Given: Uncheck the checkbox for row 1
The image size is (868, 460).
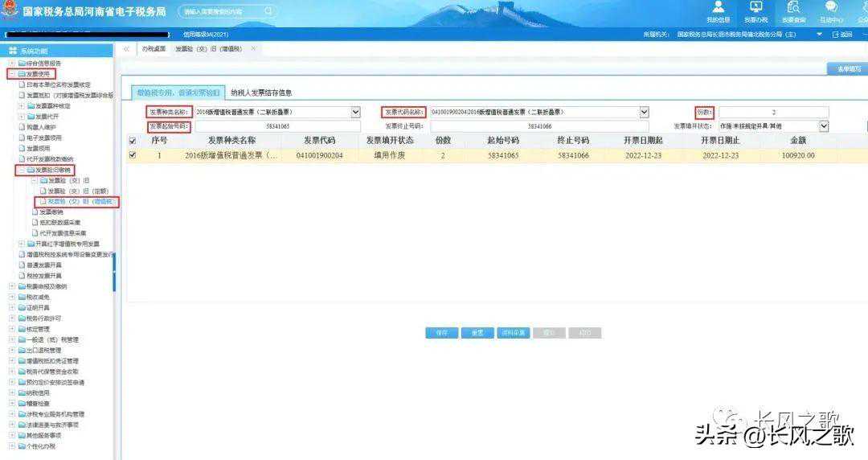Looking at the screenshot, I should click(133, 155).
